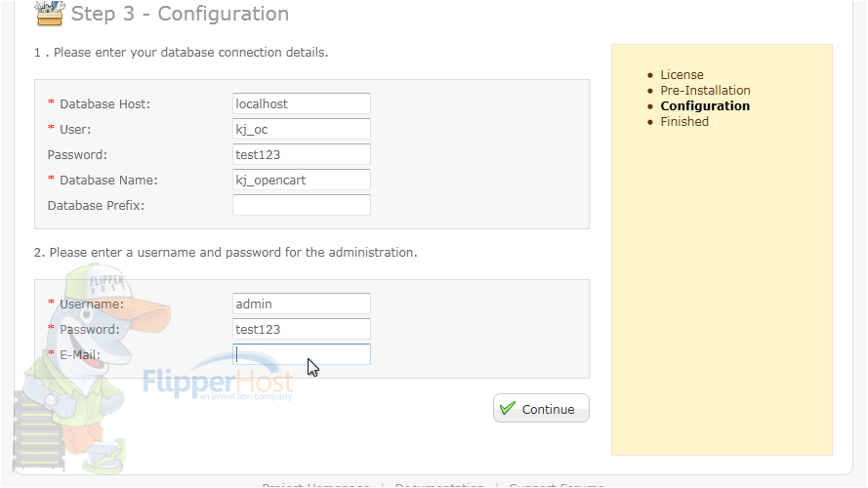Click the E-Mail text box
This screenshot has height=488, width=868.
click(301, 354)
